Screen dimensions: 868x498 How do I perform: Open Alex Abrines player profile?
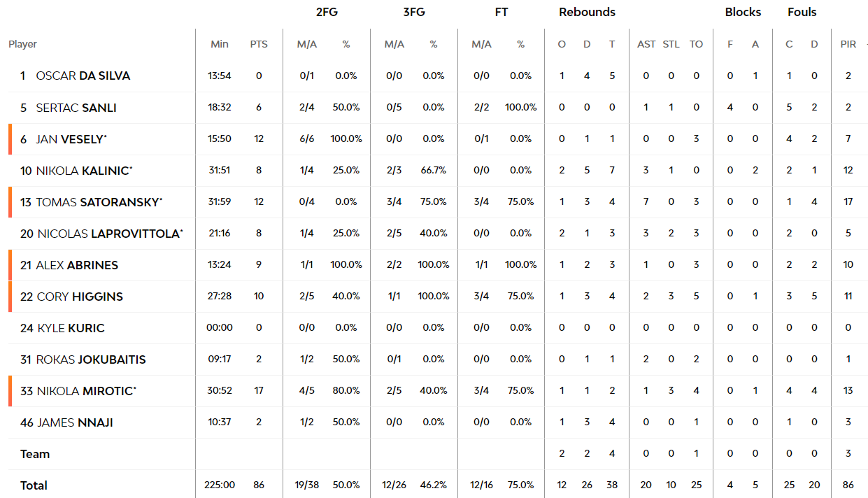(x=78, y=265)
